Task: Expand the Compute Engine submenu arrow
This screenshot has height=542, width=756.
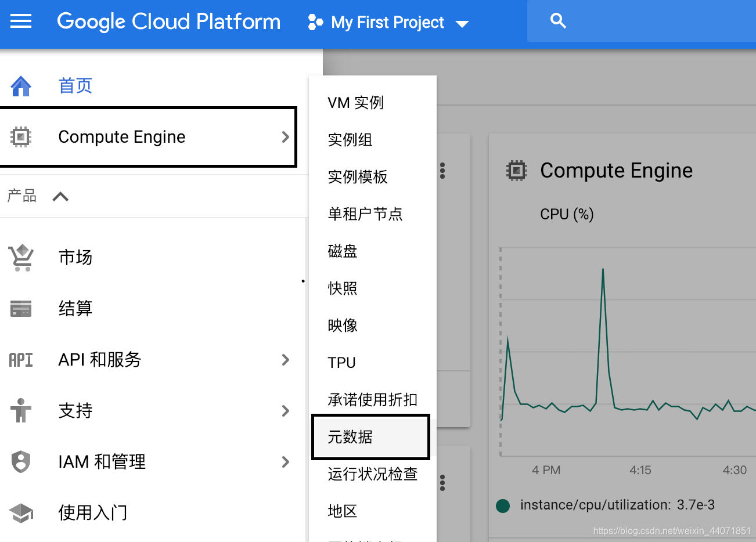Action: coord(285,137)
